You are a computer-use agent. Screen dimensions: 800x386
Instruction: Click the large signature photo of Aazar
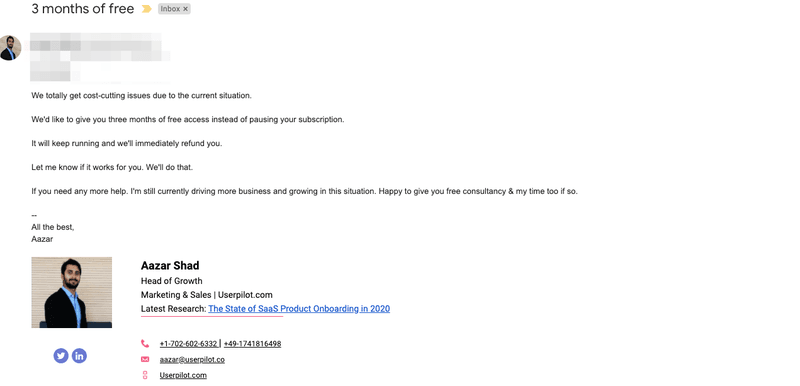[71, 292]
